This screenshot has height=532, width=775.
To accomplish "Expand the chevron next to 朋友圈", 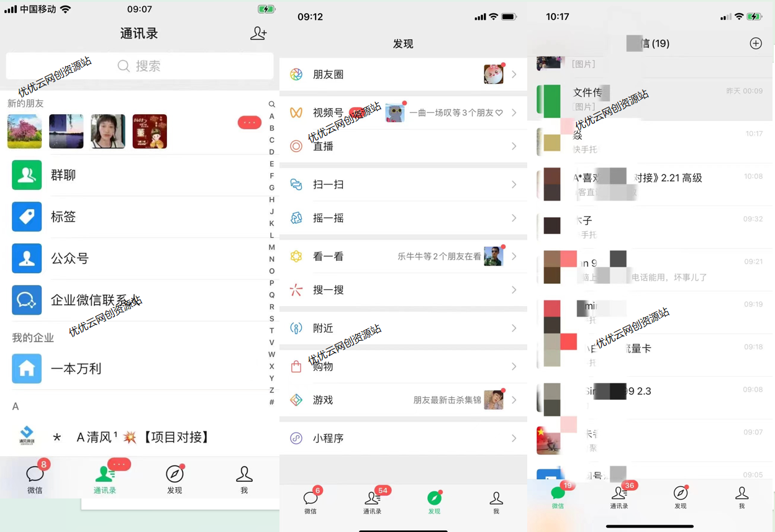I will coord(514,74).
